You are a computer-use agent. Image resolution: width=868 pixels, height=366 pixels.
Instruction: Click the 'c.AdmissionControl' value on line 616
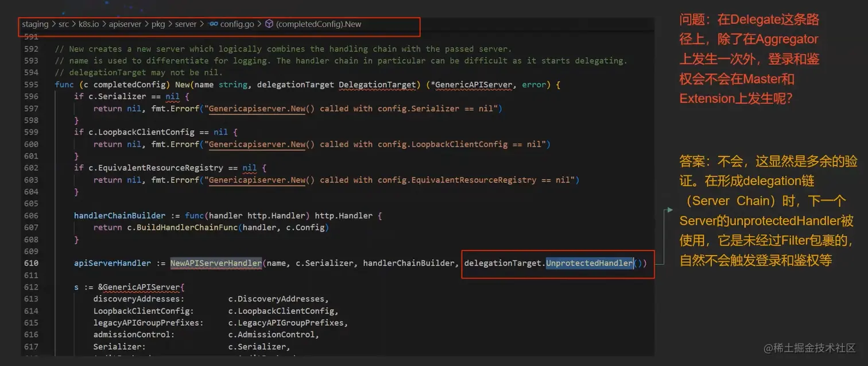(272, 335)
